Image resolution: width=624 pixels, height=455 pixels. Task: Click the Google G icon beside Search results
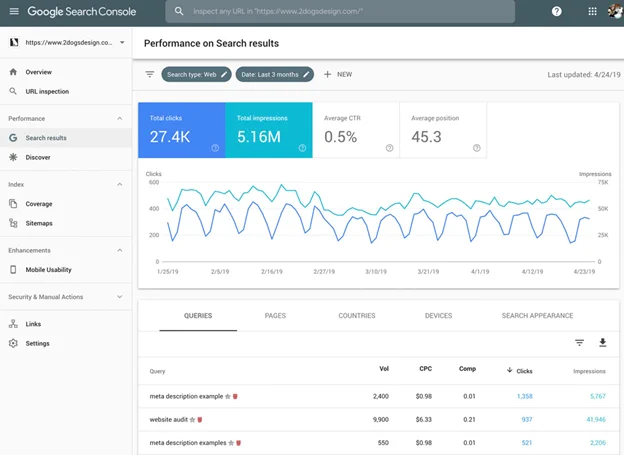coord(13,138)
